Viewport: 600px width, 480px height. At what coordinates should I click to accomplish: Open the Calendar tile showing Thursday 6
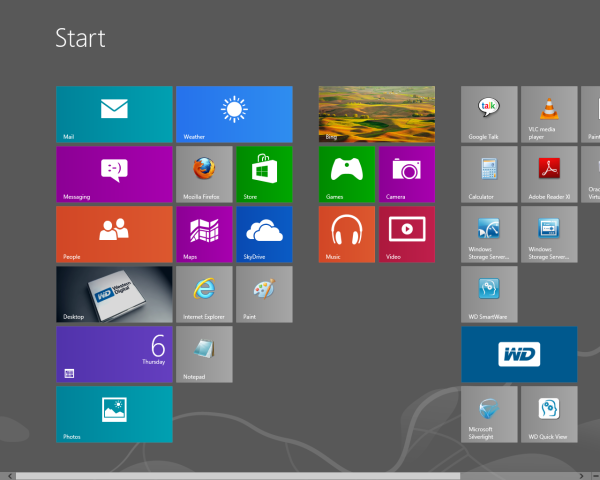coord(114,354)
